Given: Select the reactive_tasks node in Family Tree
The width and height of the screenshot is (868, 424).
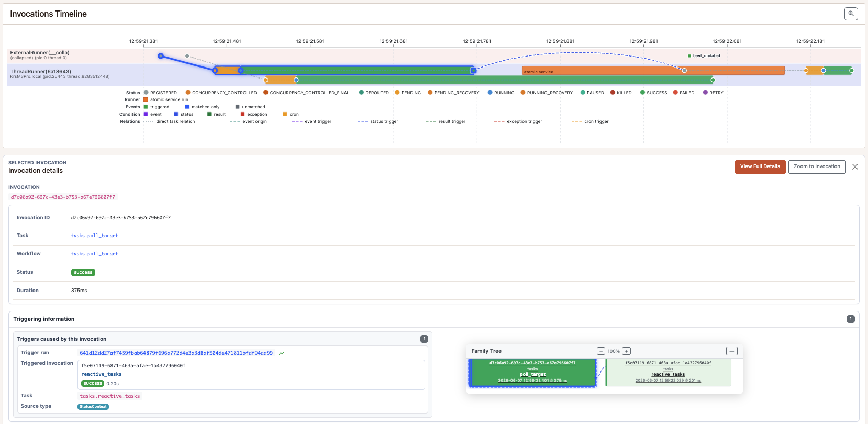Looking at the screenshot, I should point(668,373).
